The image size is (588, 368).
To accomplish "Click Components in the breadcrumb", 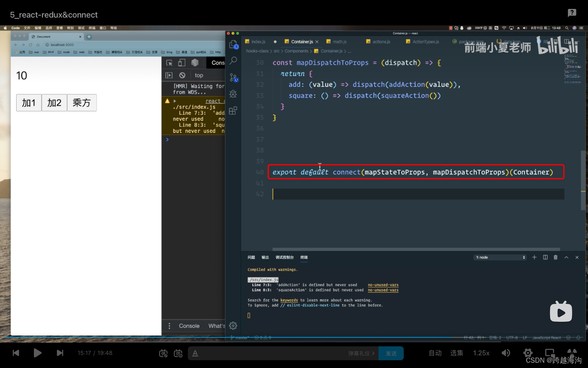I will [296, 51].
